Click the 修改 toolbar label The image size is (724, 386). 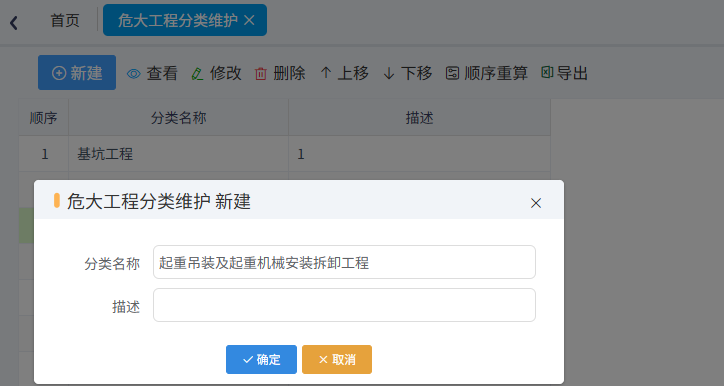coord(225,73)
